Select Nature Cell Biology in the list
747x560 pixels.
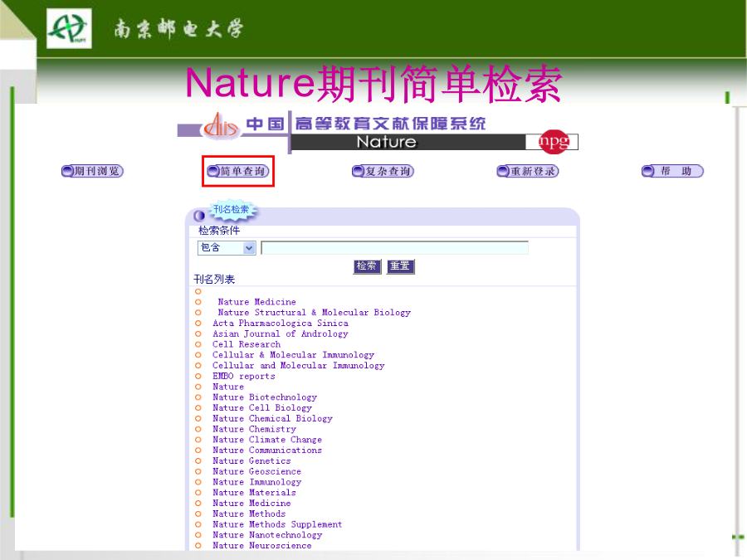click(x=262, y=407)
